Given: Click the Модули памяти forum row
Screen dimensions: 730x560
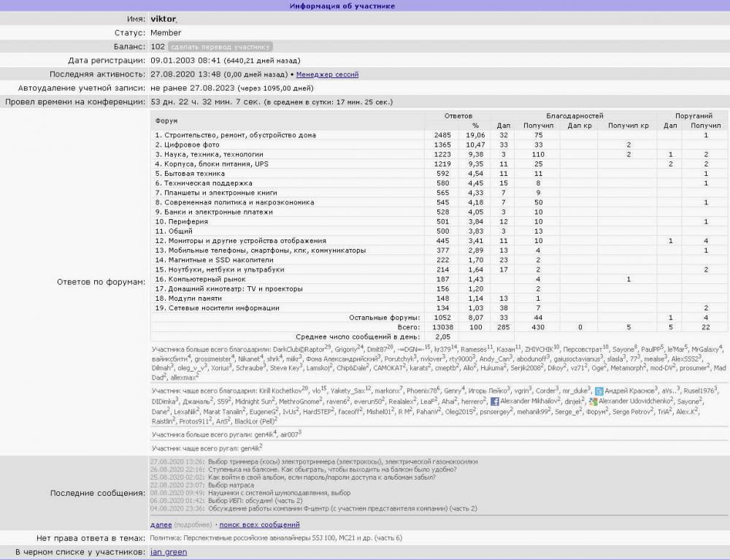Looking at the screenshot, I should [x=438, y=299].
